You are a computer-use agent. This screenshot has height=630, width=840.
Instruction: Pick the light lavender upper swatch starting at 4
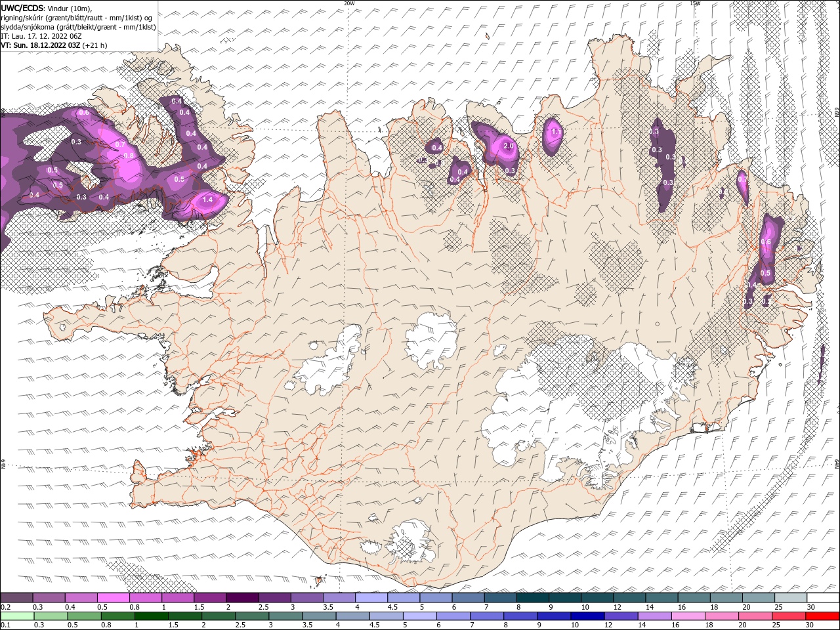tap(371, 598)
